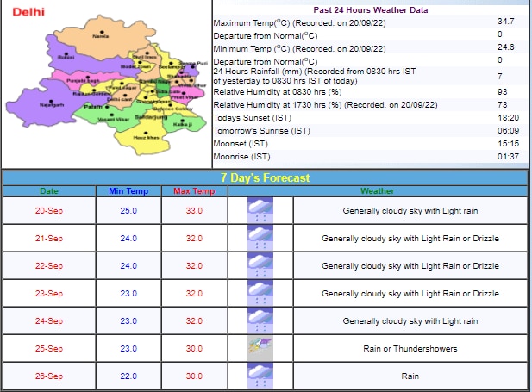Click the Max Temp column header
The height and width of the screenshot is (392, 532).
(x=194, y=190)
